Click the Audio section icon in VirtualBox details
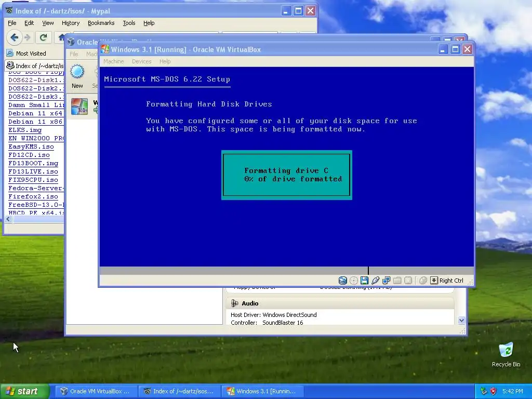Image resolution: width=532 pixels, height=399 pixels. click(234, 303)
